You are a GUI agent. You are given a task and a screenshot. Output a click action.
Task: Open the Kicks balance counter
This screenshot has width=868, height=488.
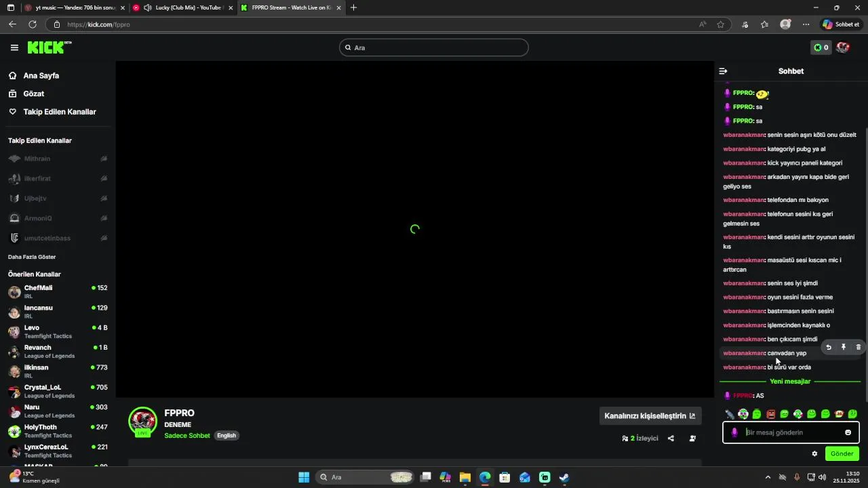[x=821, y=47]
